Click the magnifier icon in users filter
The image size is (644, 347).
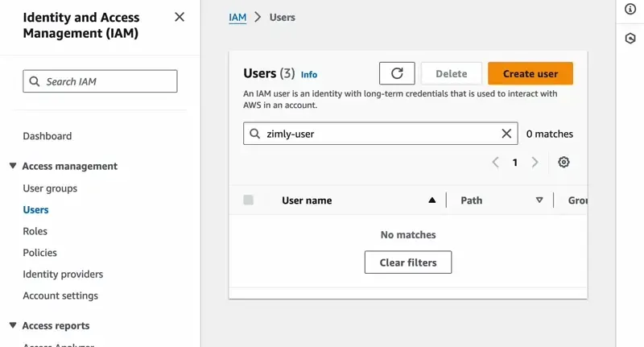pos(254,134)
